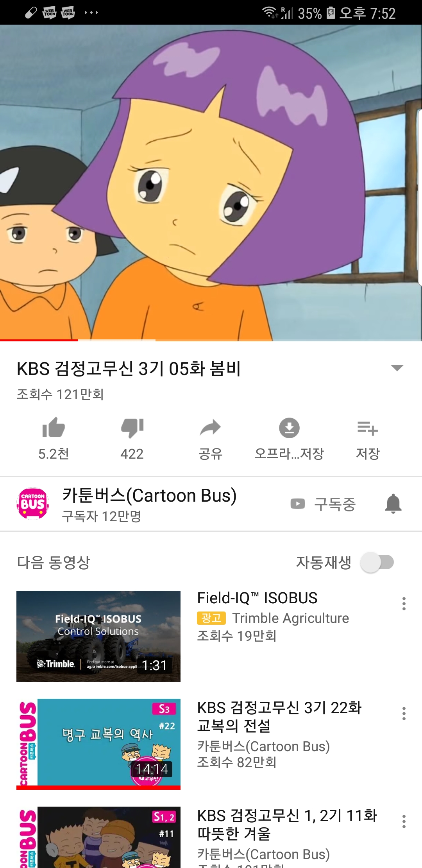Expand the video description arrow
This screenshot has width=422, height=868.
click(397, 368)
